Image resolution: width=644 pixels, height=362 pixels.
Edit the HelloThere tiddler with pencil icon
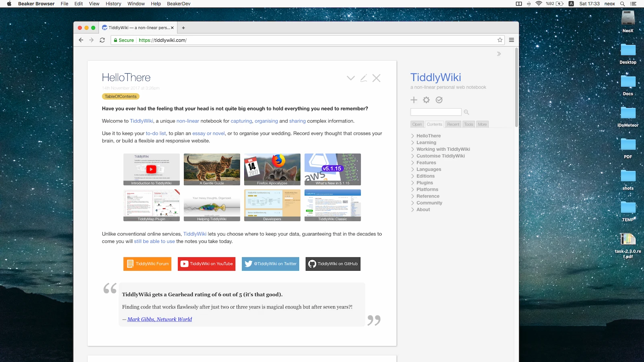pos(364,78)
